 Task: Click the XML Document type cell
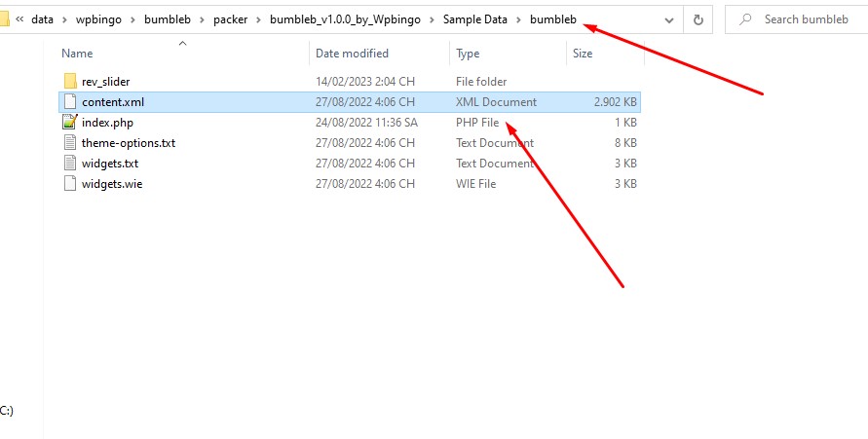(496, 102)
